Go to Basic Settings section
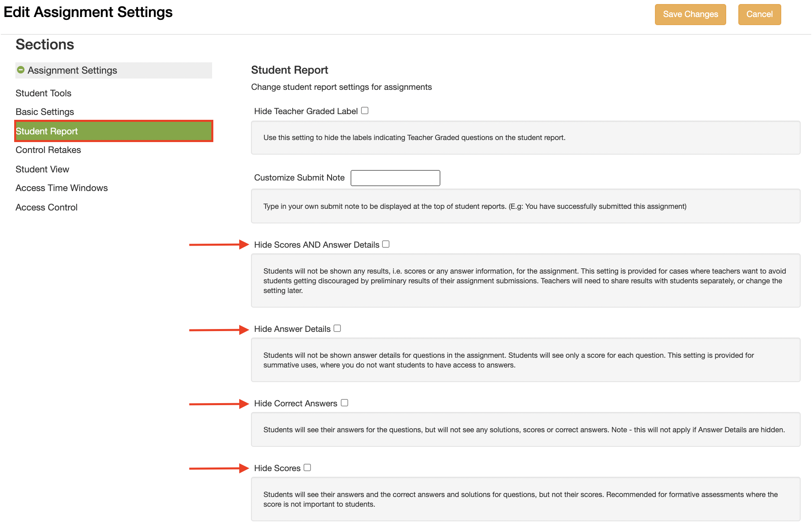 (45, 112)
